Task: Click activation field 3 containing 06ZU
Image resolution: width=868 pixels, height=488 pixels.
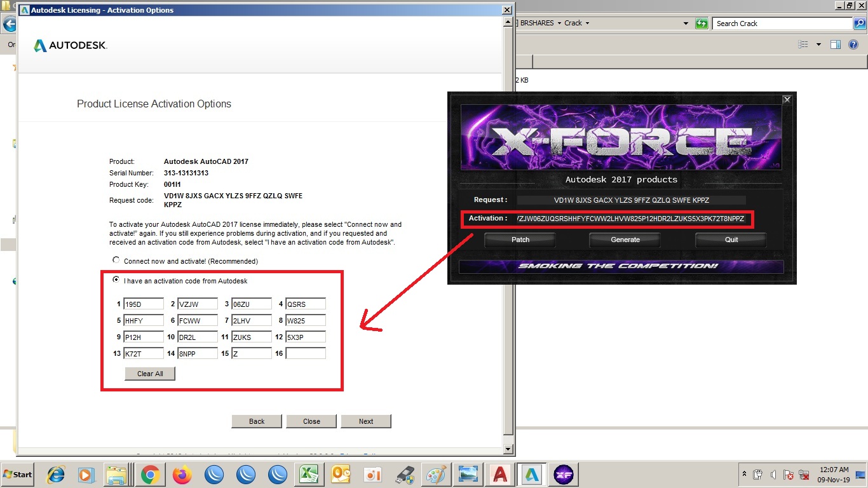Action: [x=252, y=304]
